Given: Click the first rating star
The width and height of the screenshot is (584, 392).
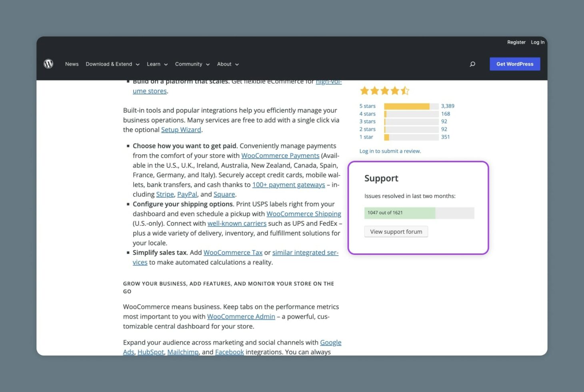Looking at the screenshot, I should point(364,90).
